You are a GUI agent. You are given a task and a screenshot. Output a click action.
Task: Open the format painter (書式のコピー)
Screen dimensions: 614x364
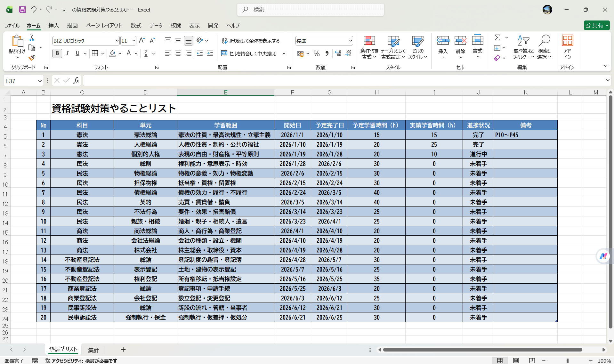click(x=31, y=58)
